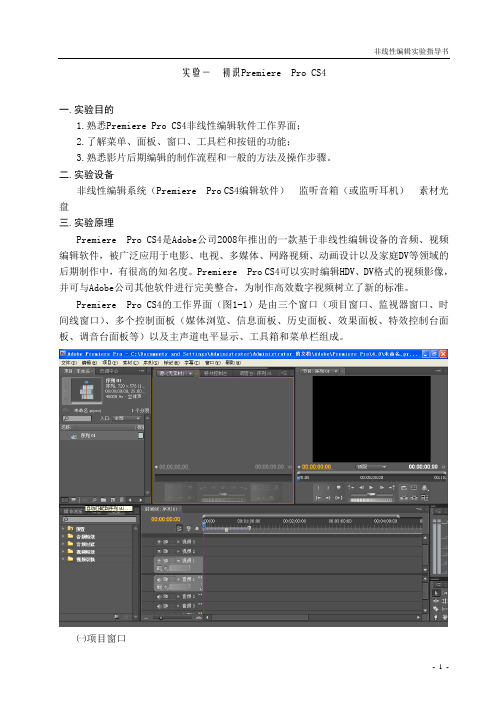Switch to the 资源中心 tab
The width and height of the screenshot is (496, 702).
(x=109, y=371)
